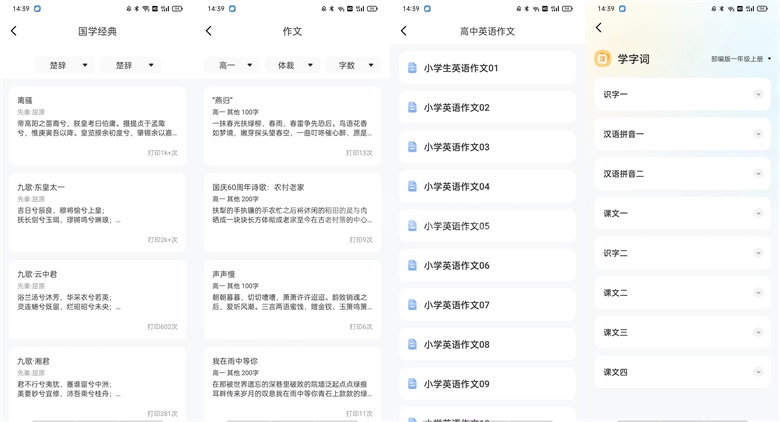The height and width of the screenshot is (422, 780).
Task: Expand the 课文三 section
Action: 758,332
